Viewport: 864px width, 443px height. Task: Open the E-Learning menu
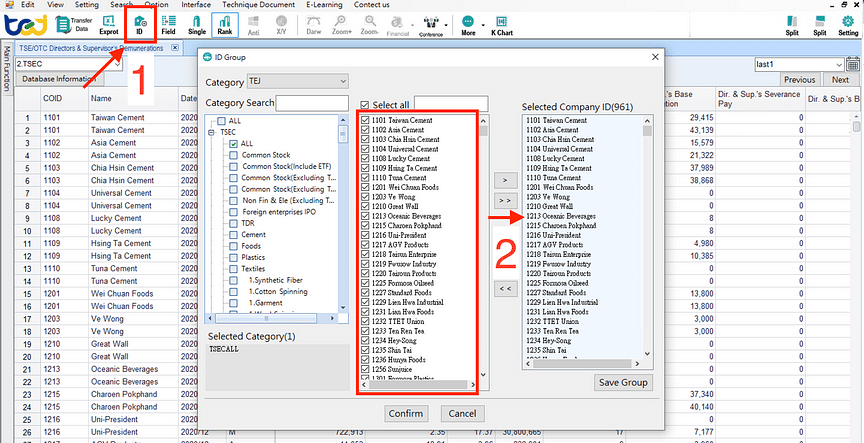(324, 4)
